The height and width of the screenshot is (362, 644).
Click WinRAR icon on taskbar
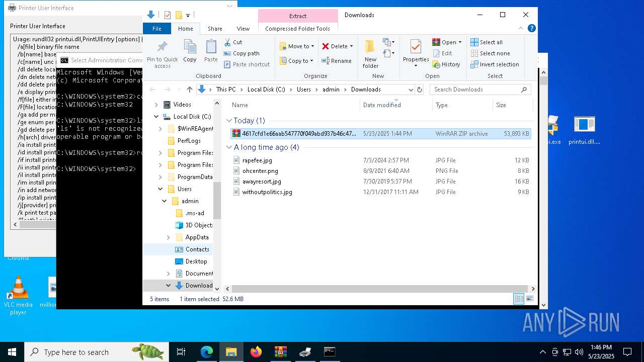[x=281, y=352]
